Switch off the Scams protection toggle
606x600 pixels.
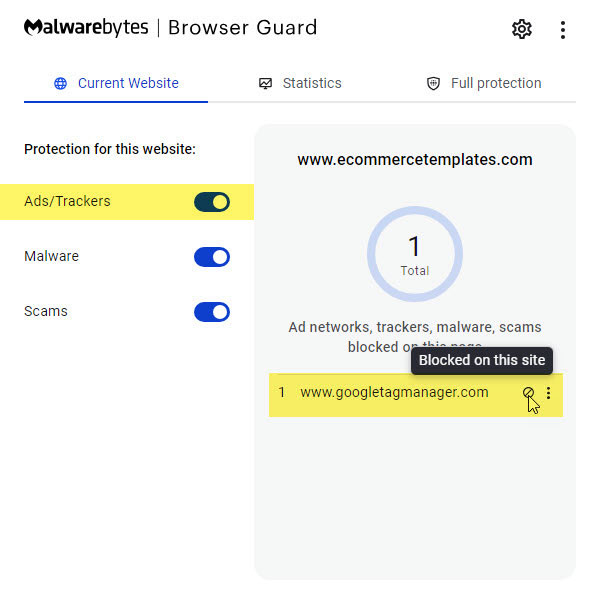coord(212,312)
